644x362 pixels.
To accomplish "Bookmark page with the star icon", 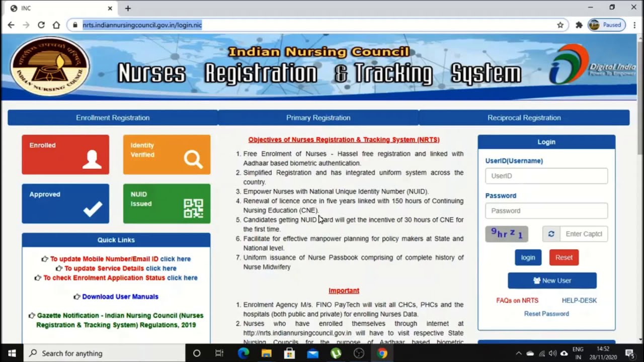I will click(560, 25).
